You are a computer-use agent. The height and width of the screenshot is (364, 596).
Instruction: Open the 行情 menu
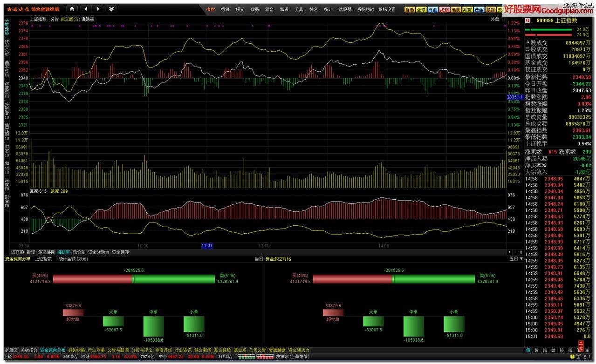(226, 9)
